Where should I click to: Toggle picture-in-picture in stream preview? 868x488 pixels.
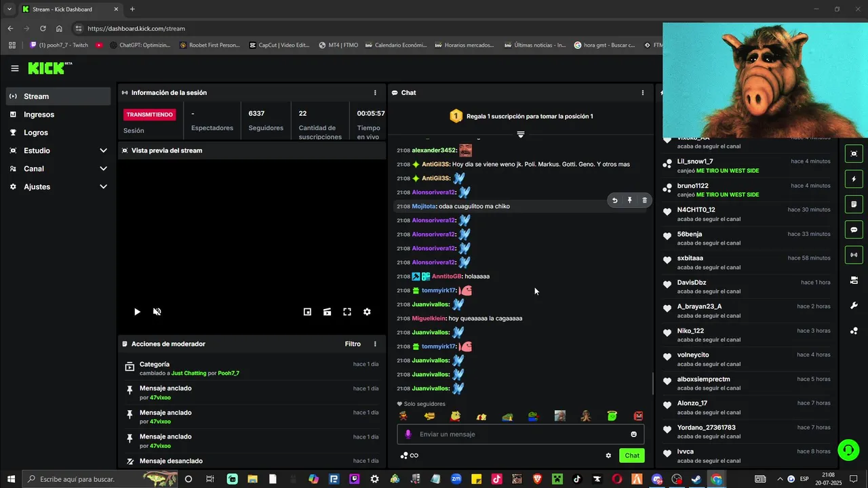click(307, 312)
